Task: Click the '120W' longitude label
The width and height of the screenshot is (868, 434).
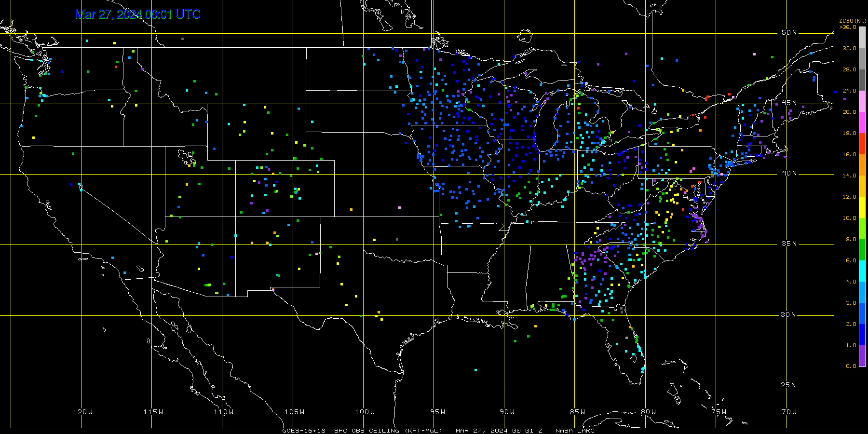Action: click(x=83, y=412)
